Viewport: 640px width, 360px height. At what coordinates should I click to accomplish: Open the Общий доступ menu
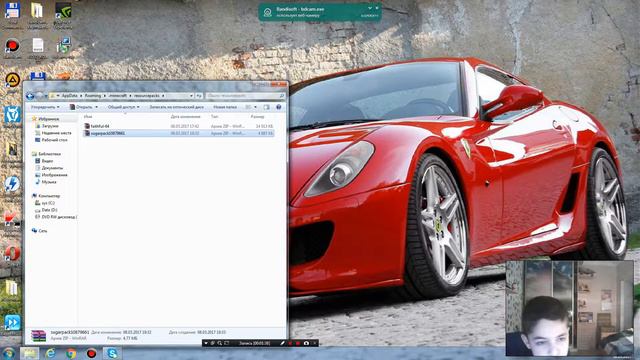click(x=123, y=107)
